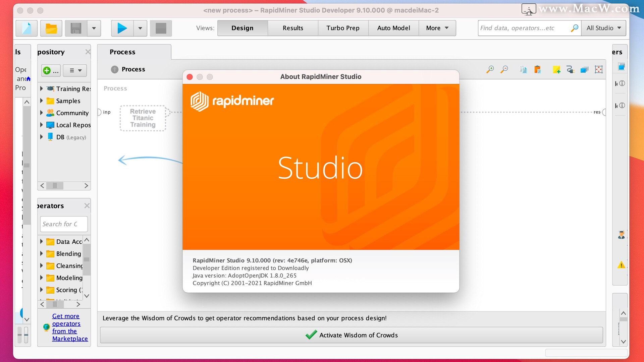Expand the Modeling operators folder

point(41,278)
